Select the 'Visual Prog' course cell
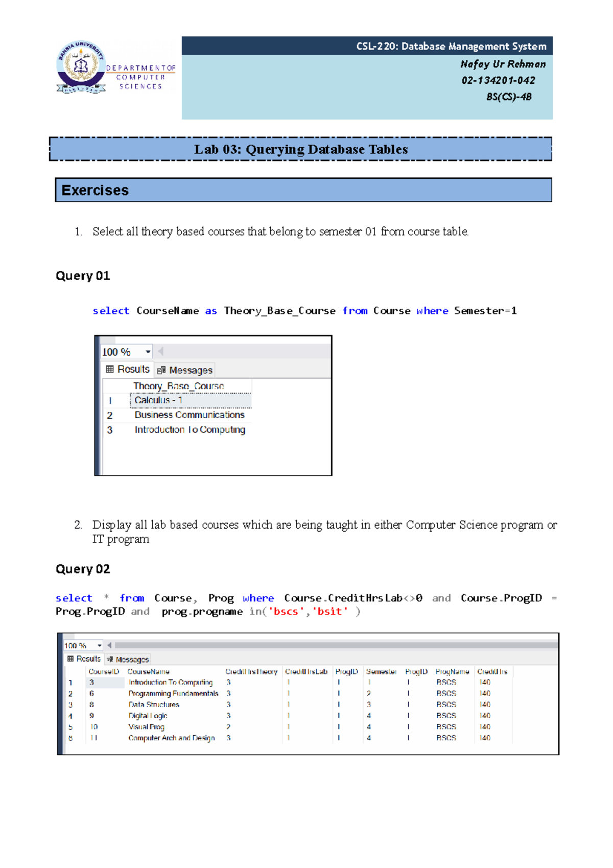This screenshot has width=613, height=868. [146, 727]
